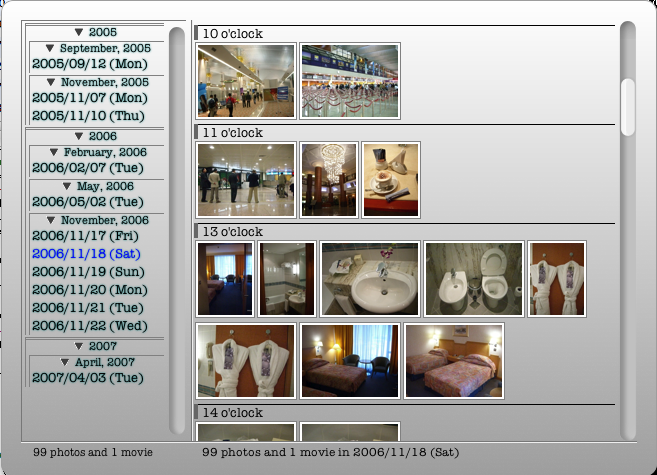Open the bathroom sink with orchid photo
This screenshot has height=475, width=657.
point(370,279)
